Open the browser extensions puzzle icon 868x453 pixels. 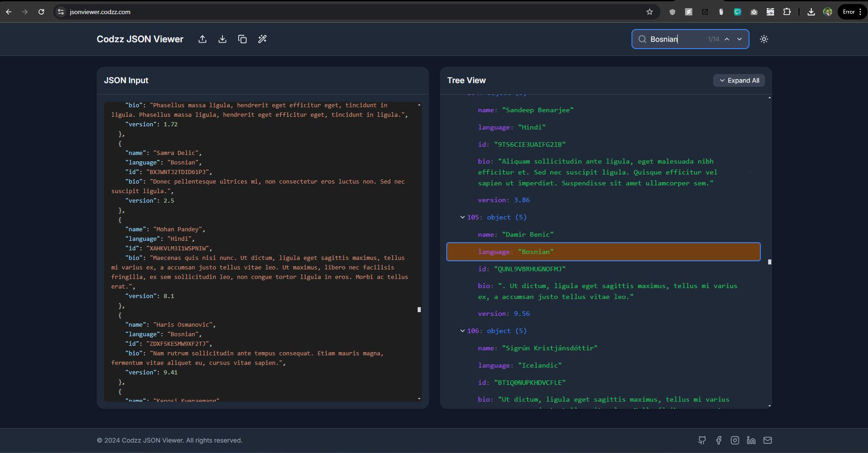pyautogui.click(x=787, y=12)
